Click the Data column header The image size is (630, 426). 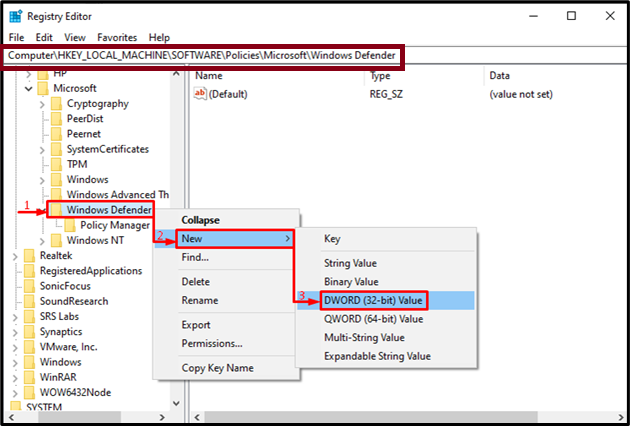tap(500, 76)
